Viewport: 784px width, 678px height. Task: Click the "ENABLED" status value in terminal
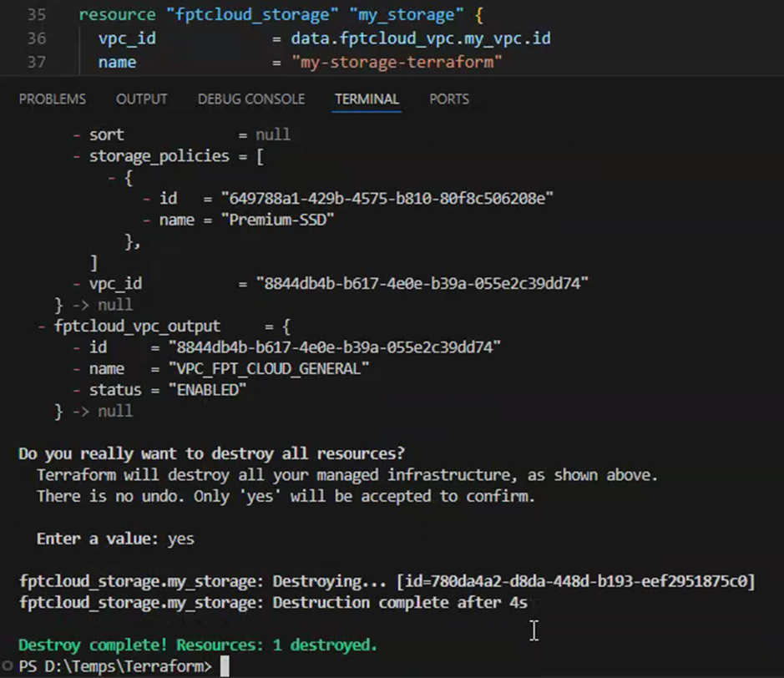[x=207, y=390]
